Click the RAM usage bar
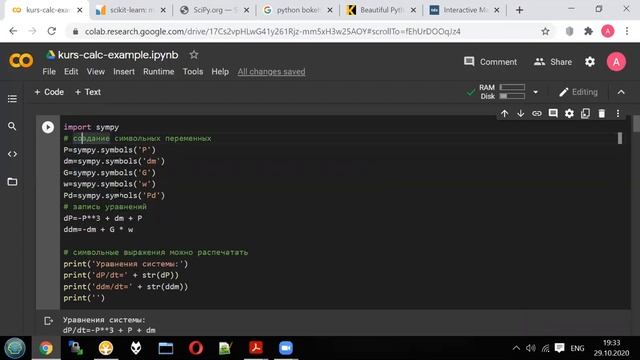The height and width of the screenshot is (360, 640). (x=512, y=87)
